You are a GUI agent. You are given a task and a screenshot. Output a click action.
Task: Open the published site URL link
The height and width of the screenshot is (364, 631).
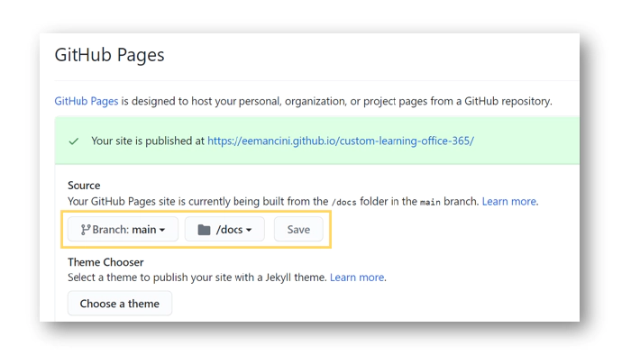341,141
